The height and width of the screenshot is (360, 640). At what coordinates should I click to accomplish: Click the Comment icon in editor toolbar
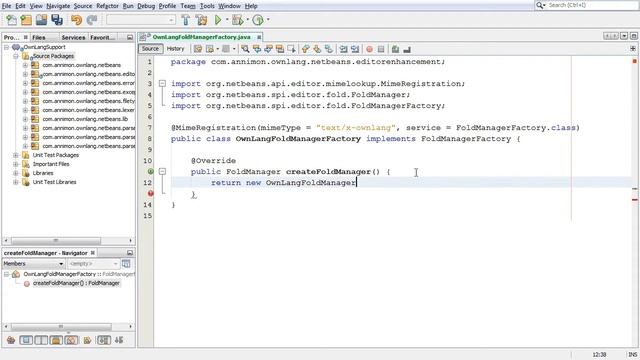[x=395, y=49]
